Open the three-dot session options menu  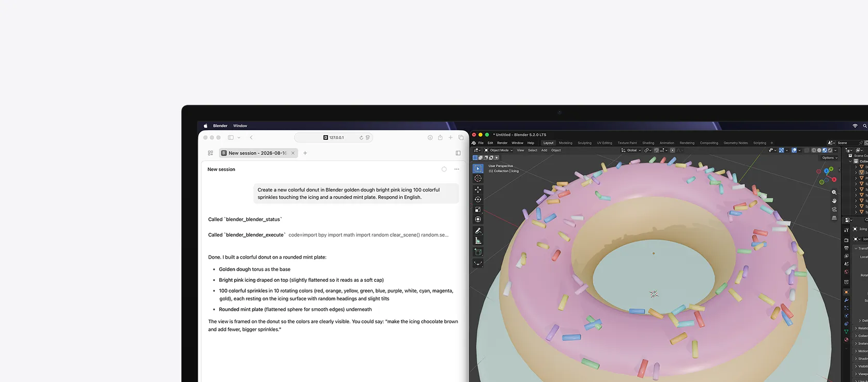457,169
